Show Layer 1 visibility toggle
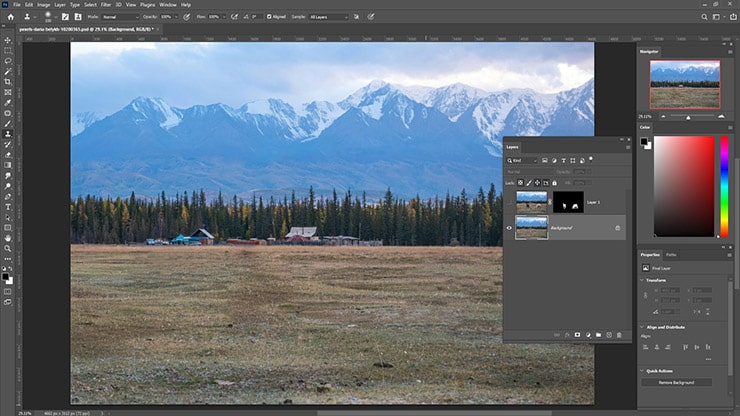Screen dimensions: 740x416 [x=509, y=202]
